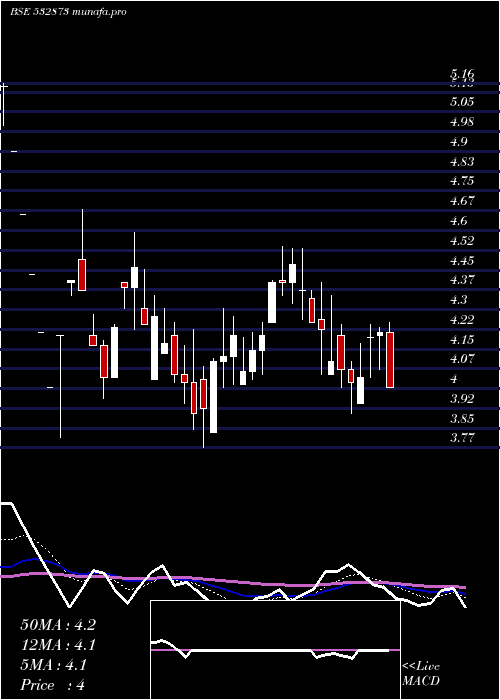Click the 4.45 price axis label
This screenshot has height=700, width=500.
click(462, 260)
